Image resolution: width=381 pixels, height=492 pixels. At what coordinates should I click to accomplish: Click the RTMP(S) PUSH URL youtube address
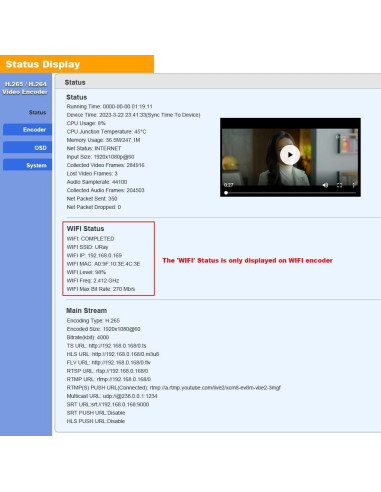pyautogui.click(x=215, y=388)
